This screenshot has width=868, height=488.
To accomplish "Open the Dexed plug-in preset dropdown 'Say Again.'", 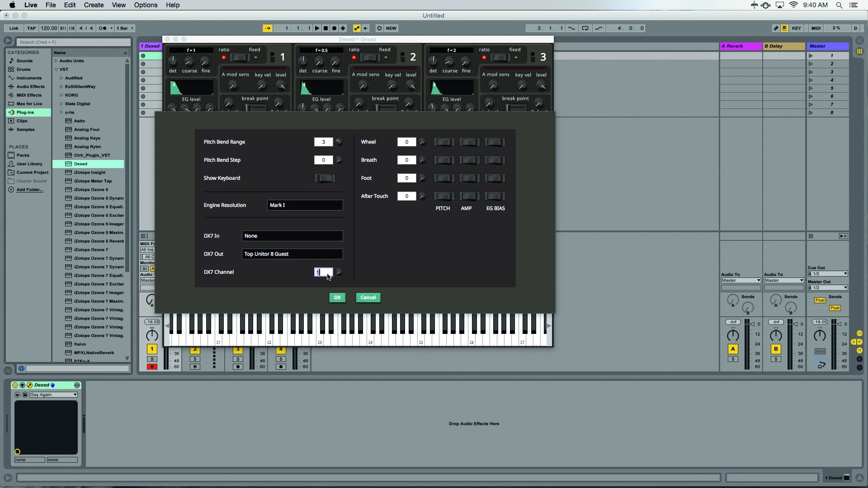I will 53,394.
